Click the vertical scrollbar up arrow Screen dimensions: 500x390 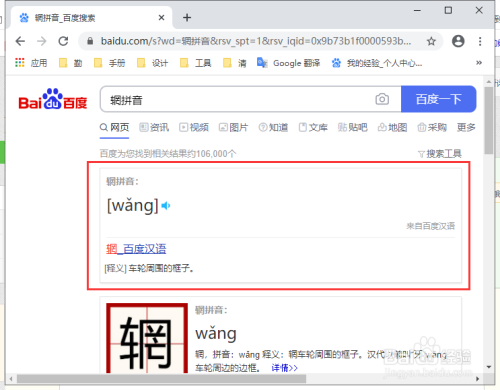489,82
